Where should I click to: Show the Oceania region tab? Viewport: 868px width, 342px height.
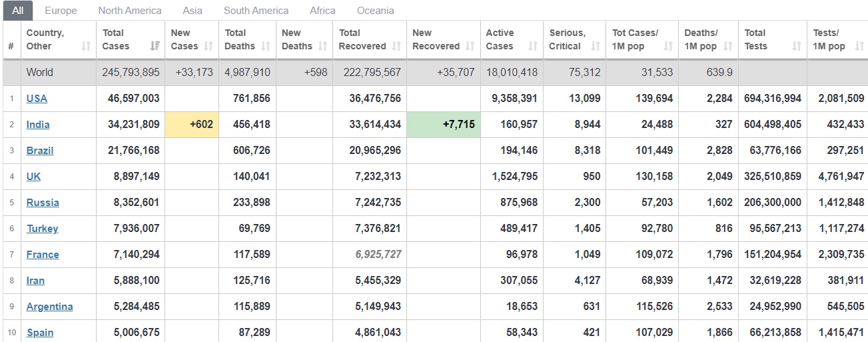click(375, 11)
